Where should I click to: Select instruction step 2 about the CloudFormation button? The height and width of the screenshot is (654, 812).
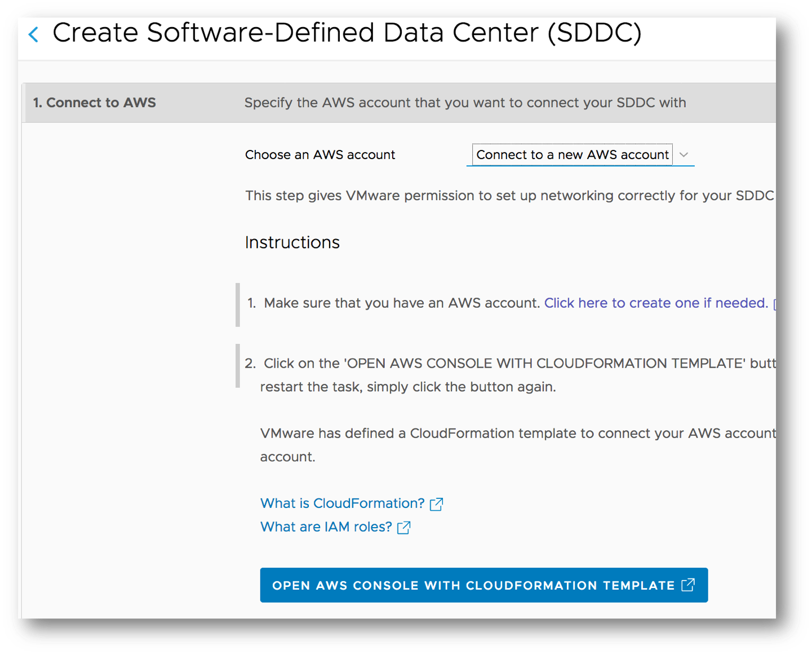coord(510,375)
